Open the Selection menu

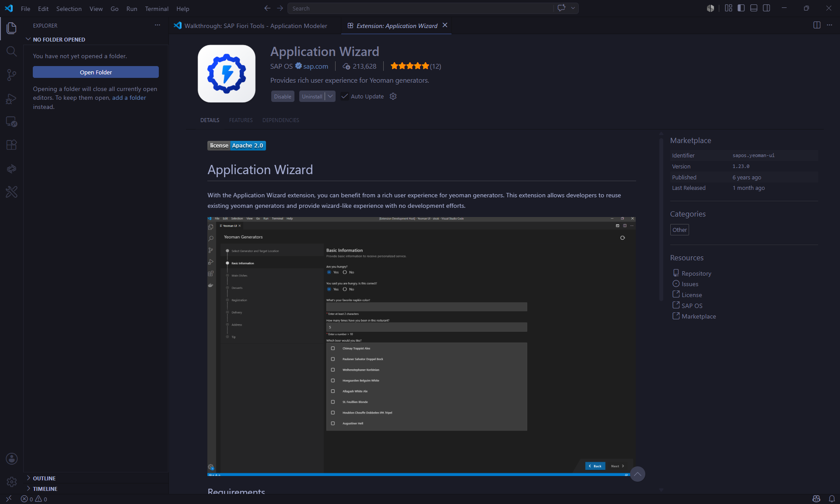(x=69, y=8)
